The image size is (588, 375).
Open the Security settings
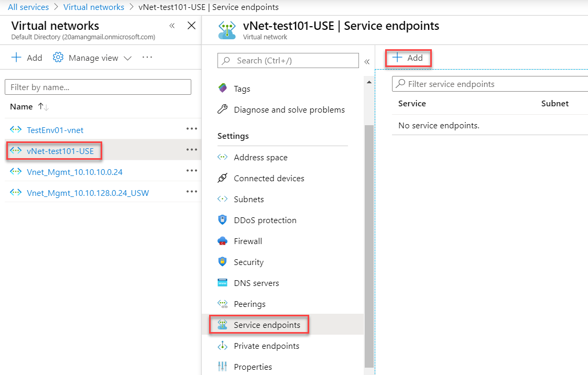click(x=248, y=262)
